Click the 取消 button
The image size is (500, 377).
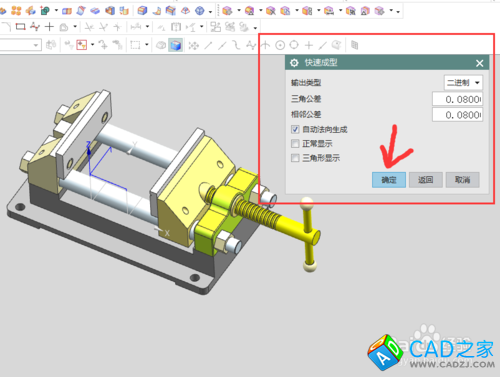pos(463,180)
